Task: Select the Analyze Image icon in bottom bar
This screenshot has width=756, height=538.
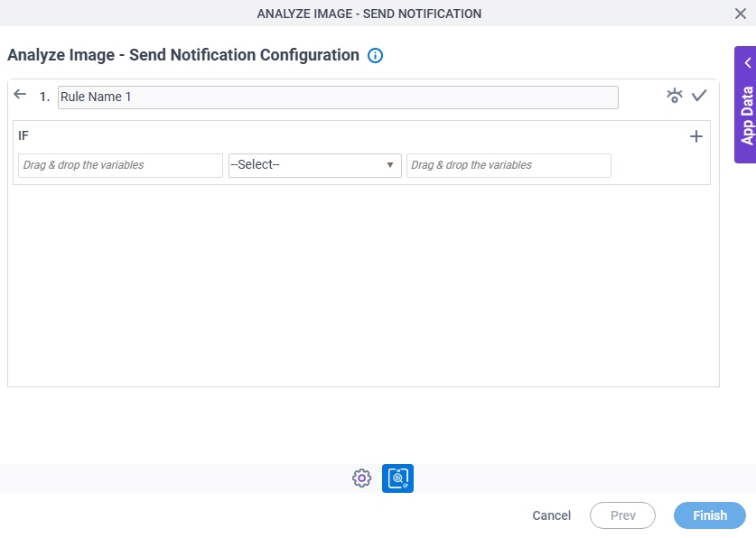Action: (x=397, y=478)
